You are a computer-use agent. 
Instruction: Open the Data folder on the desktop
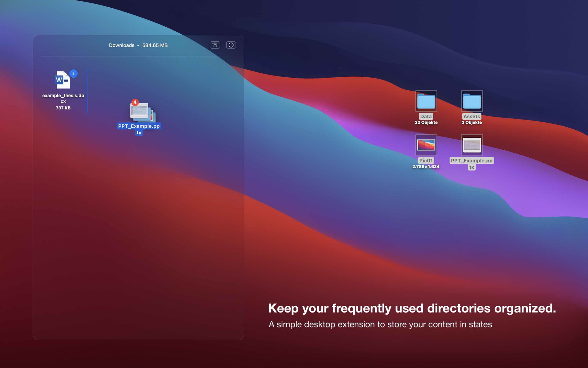(426, 101)
